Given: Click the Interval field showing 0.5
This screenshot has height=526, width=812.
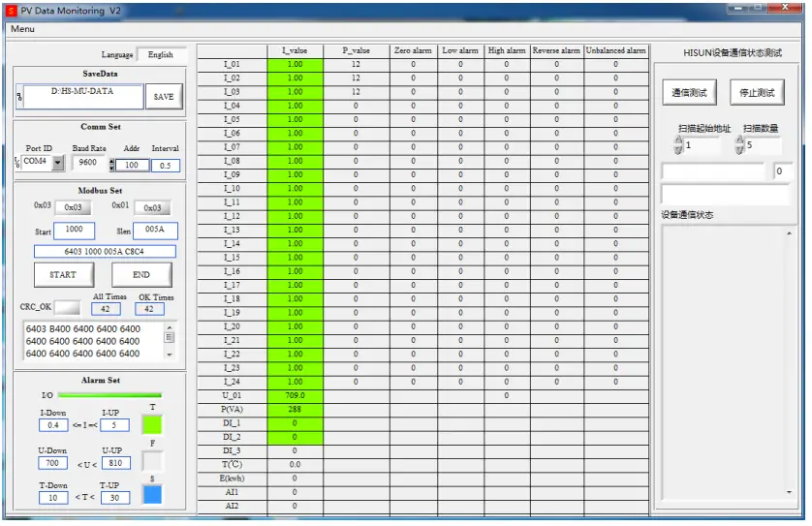Looking at the screenshot, I should tap(165, 166).
